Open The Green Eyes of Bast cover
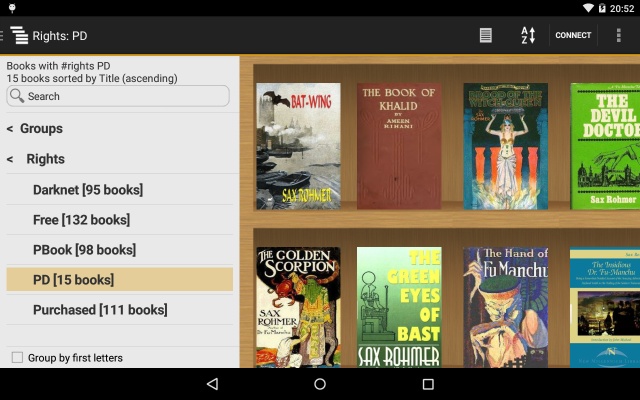The image size is (640, 400). click(x=399, y=307)
